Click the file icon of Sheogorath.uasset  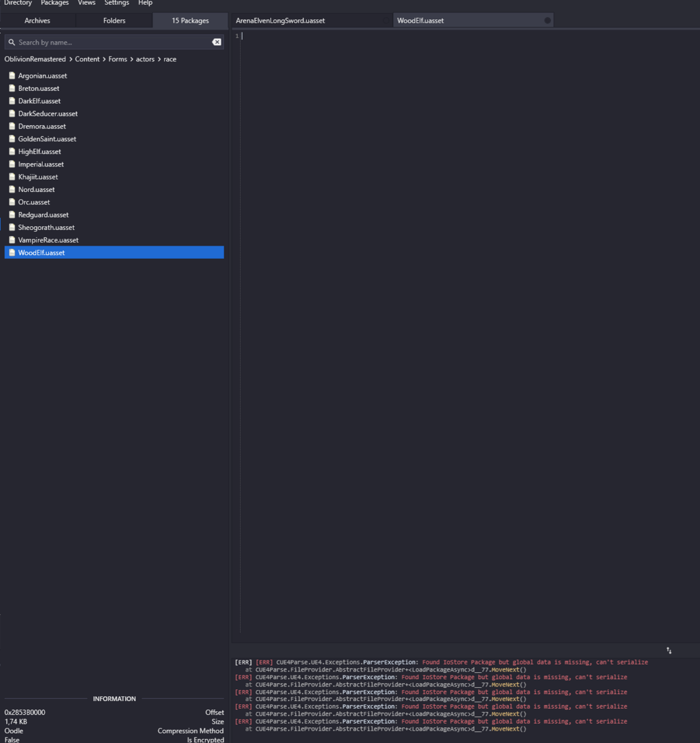tap(12, 227)
